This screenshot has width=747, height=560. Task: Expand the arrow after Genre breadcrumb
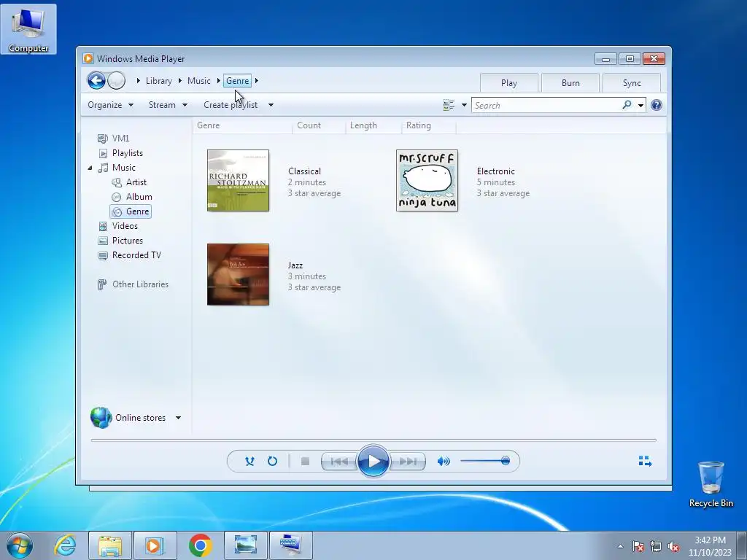point(256,81)
